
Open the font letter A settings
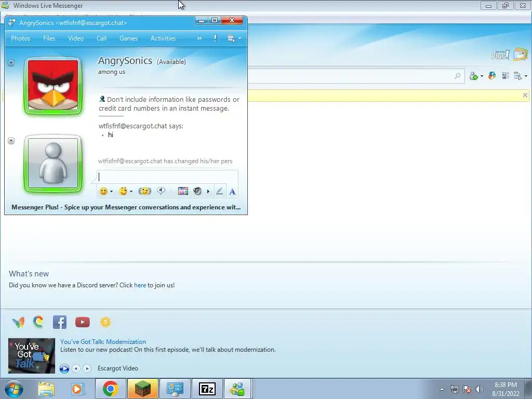pos(232,192)
